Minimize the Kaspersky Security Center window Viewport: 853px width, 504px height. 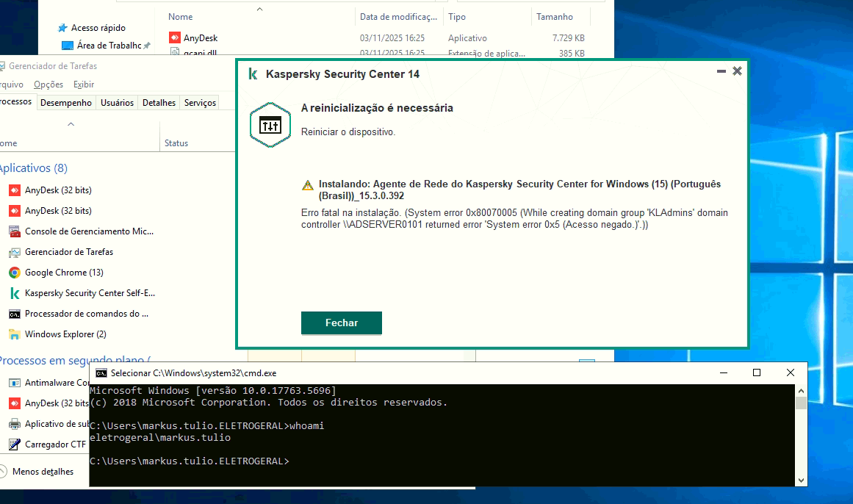[721, 71]
